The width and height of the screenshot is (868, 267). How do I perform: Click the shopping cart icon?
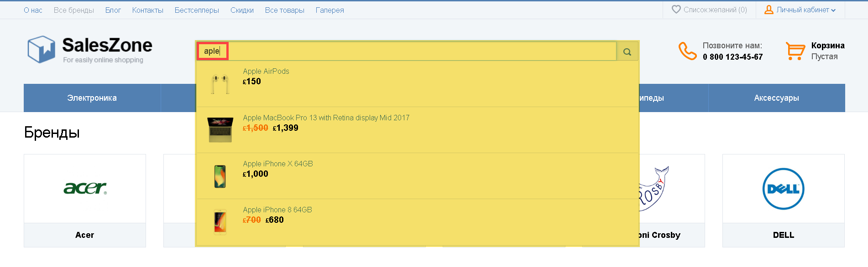[x=795, y=51]
